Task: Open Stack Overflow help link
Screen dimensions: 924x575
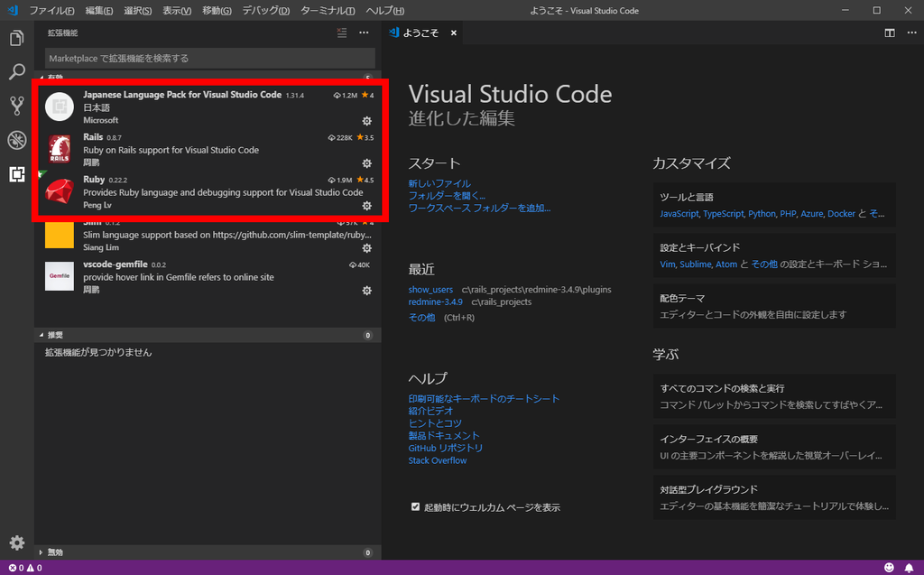Action: [438, 460]
